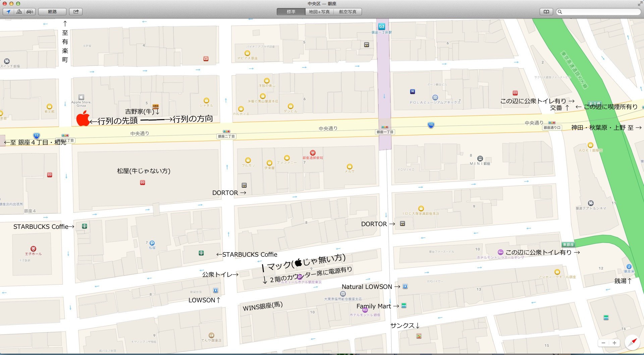Select the 銀座通郵便局 post office icon
The image size is (644, 355).
point(313,153)
